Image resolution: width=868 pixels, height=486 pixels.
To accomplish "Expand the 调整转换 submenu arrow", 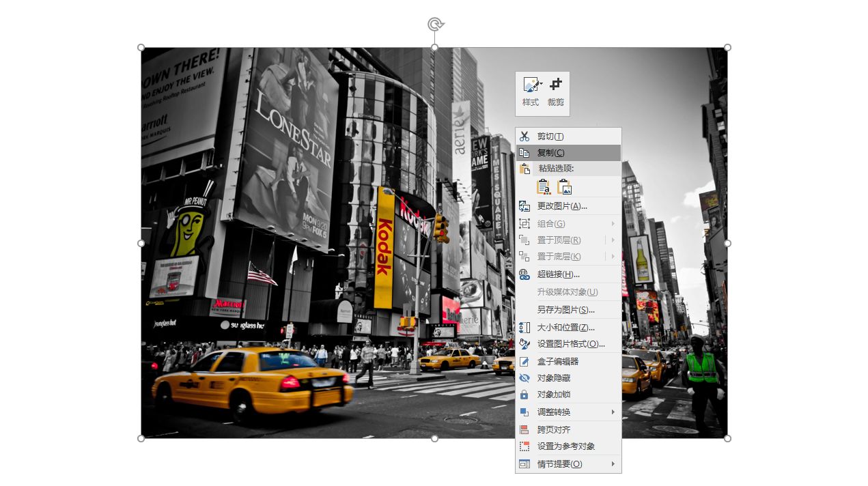I will (613, 412).
